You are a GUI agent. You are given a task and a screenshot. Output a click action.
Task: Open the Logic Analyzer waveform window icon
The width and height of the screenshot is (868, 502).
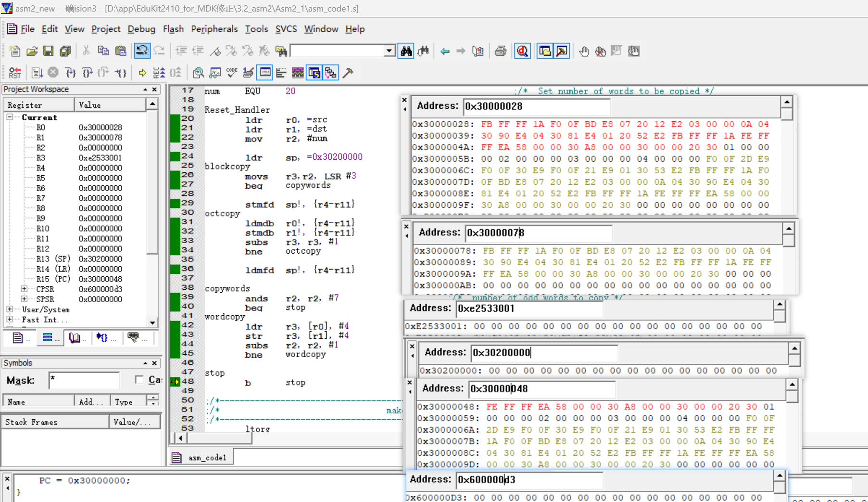298,73
